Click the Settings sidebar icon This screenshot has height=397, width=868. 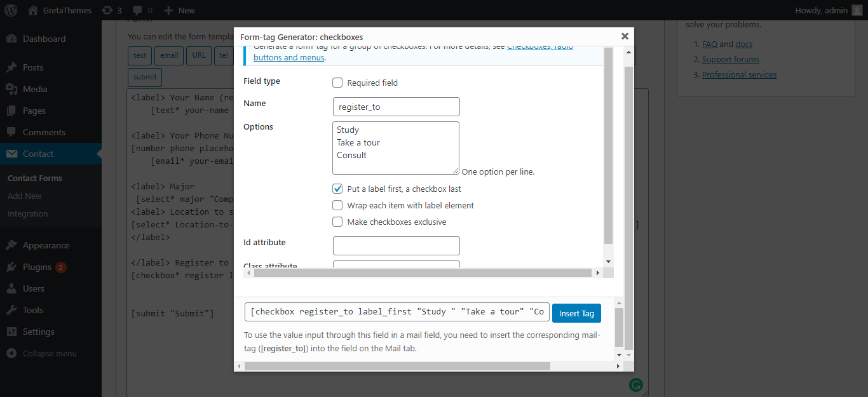(x=11, y=332)
